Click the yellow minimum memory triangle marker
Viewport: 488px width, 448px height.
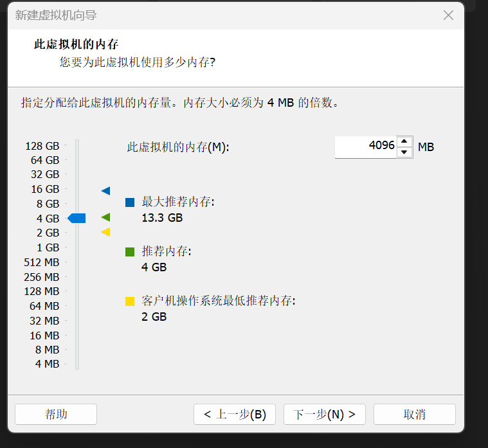click(x=106, y=232)
